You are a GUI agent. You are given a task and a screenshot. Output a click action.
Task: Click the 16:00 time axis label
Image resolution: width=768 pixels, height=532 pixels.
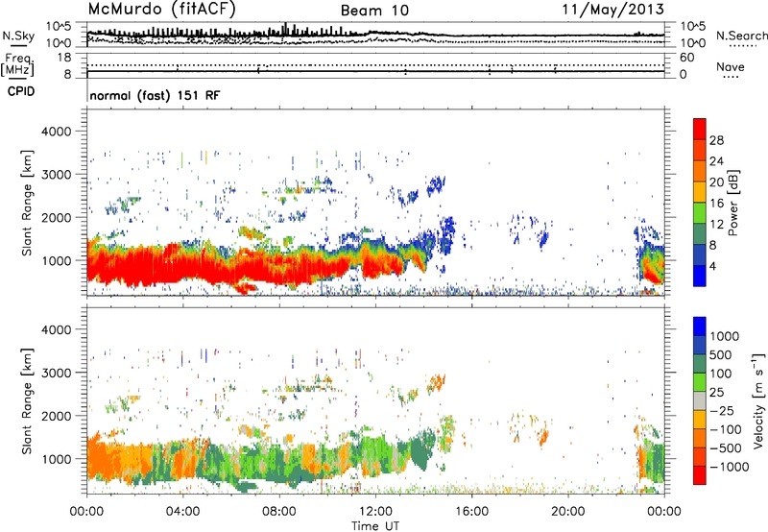click(471, 512)
